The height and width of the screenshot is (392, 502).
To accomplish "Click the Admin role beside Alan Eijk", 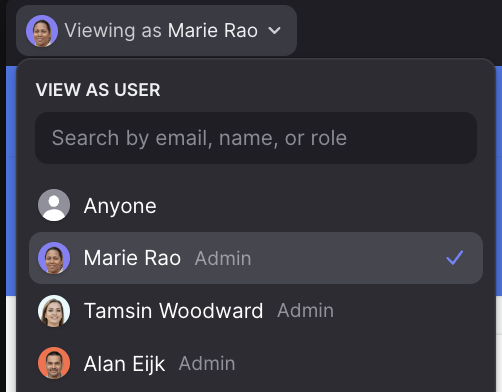I will [207, 363].
